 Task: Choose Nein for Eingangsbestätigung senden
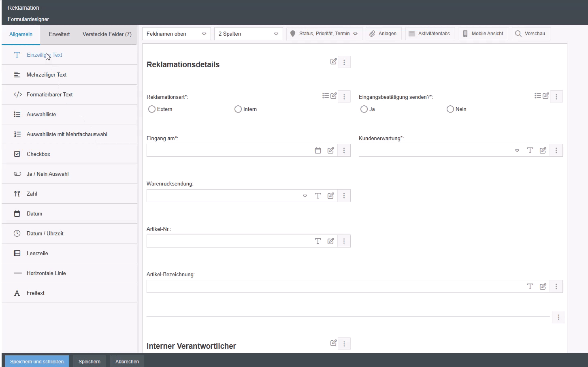click(x=450, y=109)
